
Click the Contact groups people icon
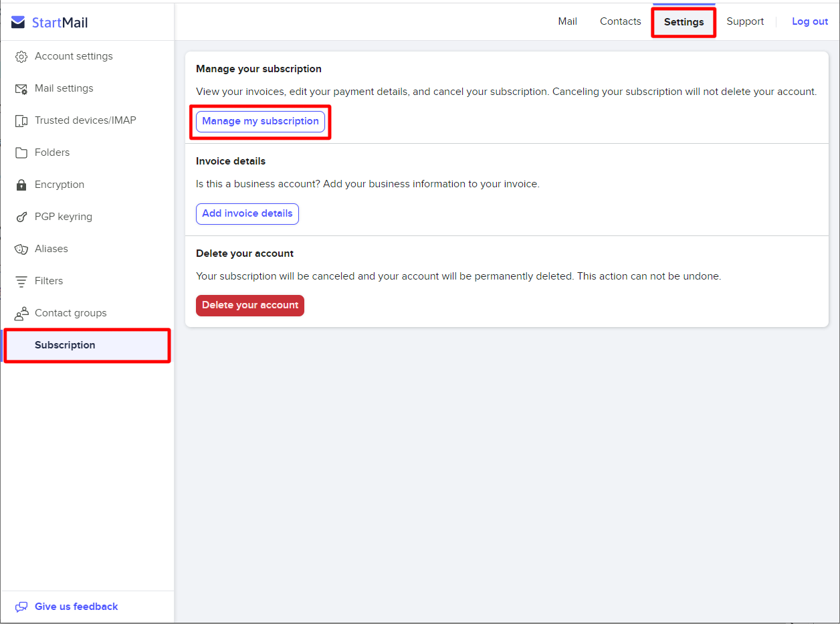tap(21, 313)
